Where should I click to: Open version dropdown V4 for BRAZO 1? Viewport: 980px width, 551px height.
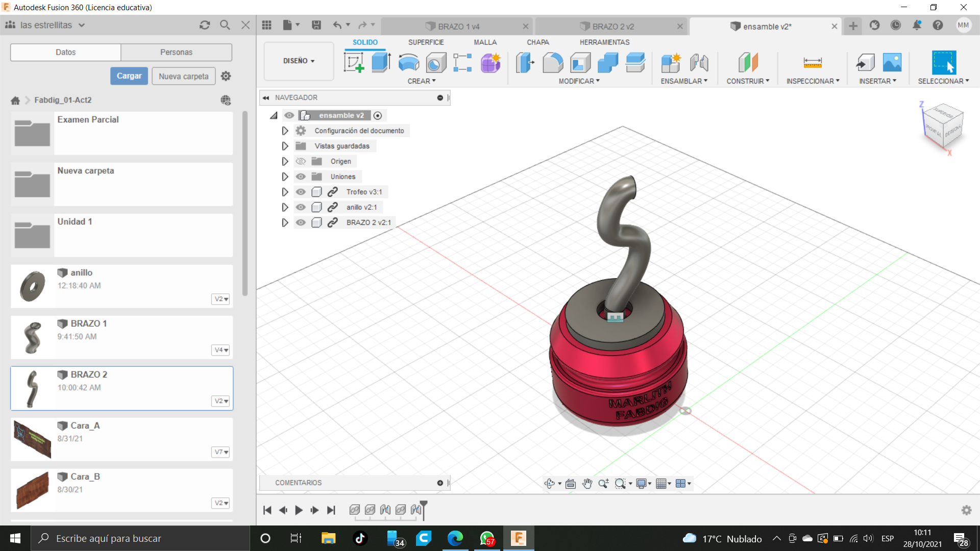point(221,350)
